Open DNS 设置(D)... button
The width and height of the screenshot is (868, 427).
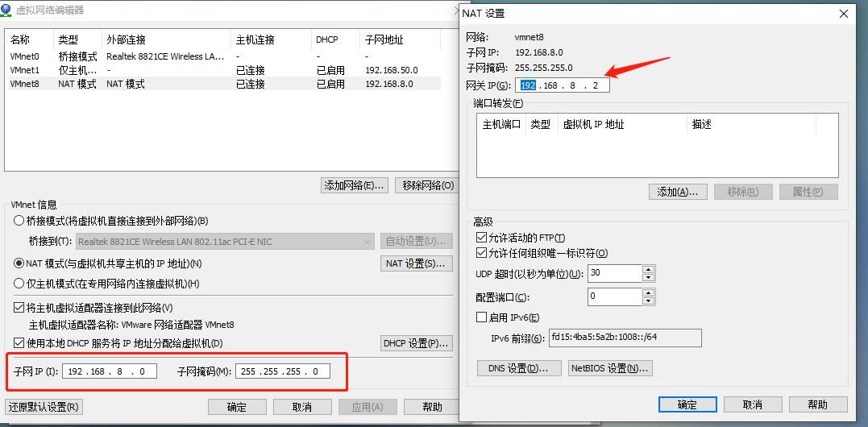pos(519,368)
